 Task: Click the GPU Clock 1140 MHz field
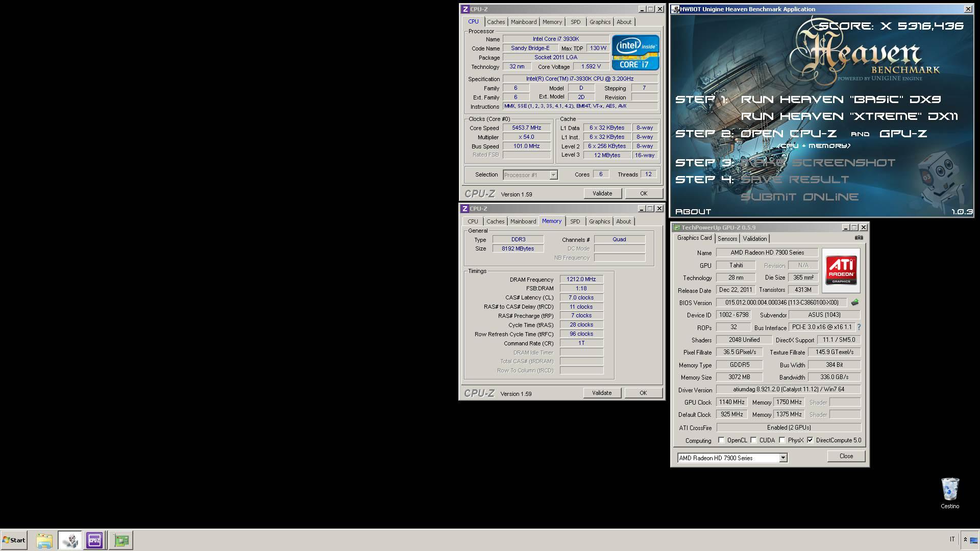click(731, 402)
